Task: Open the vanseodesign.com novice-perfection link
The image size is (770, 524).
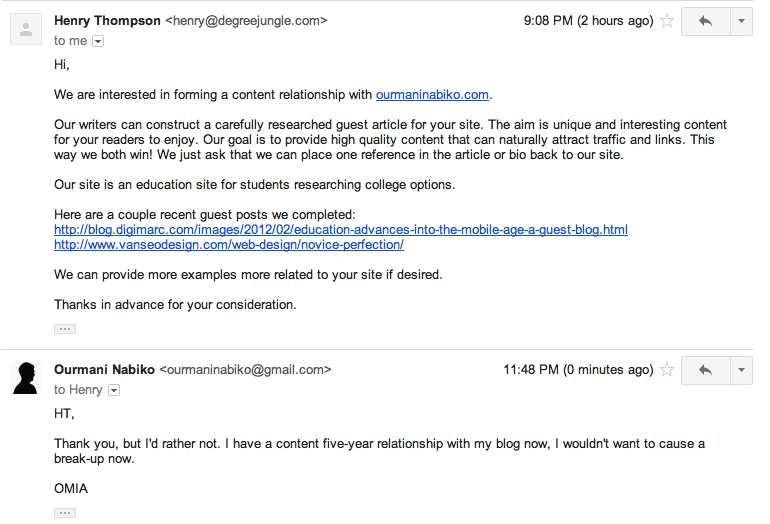Action: [x=229, y=245]
